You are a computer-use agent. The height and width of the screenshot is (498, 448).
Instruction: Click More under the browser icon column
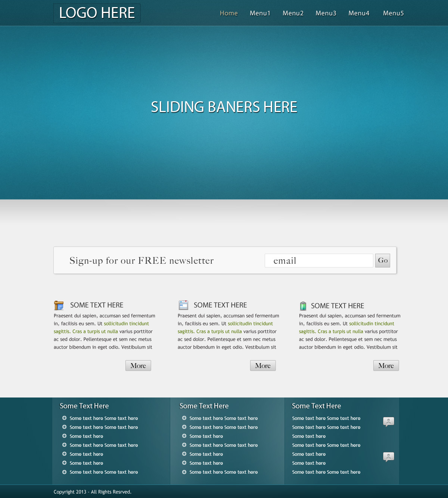point(263,365)
